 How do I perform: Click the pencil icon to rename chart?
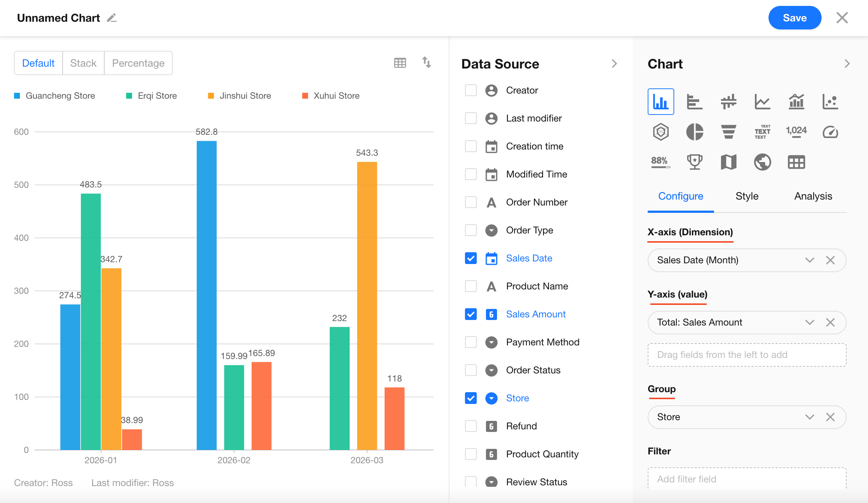click(112, 18)
